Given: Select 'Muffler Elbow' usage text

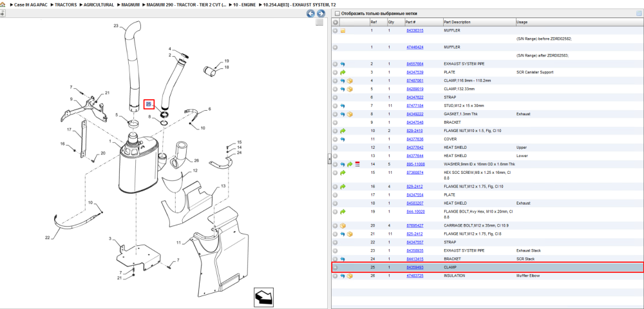Looking at the screenshot, I should 528,276.
